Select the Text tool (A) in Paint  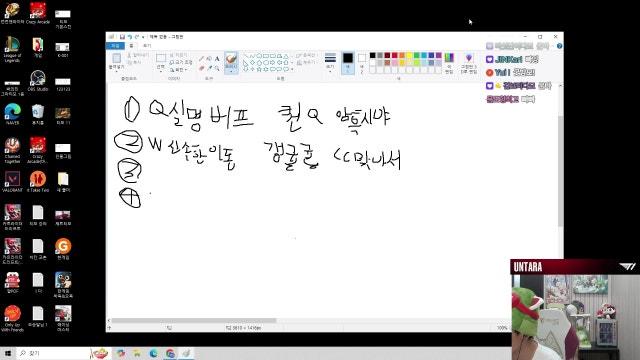point(217,59)
